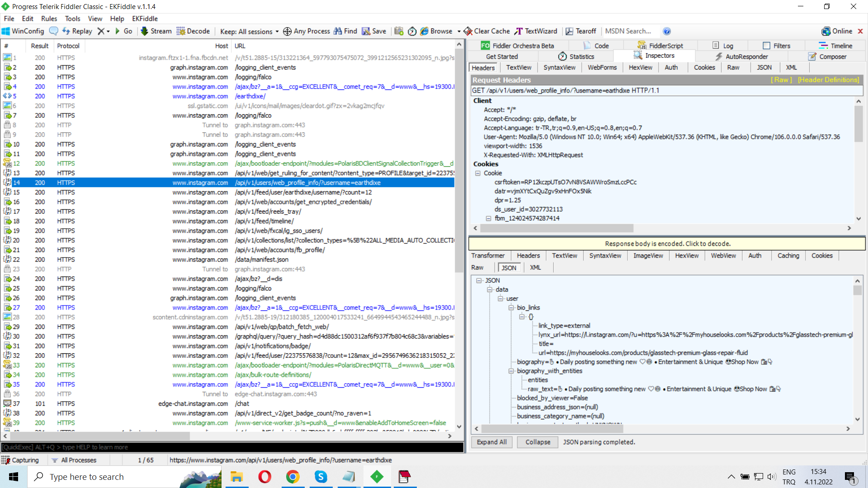
Task: Click the QuickExec command input box
Action: tap(231, 447)
